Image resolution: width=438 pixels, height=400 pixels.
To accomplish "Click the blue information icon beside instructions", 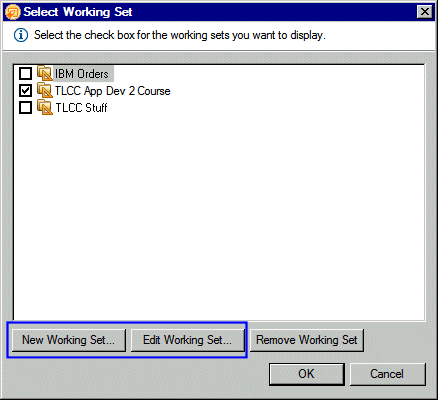I will coord(21,35).
